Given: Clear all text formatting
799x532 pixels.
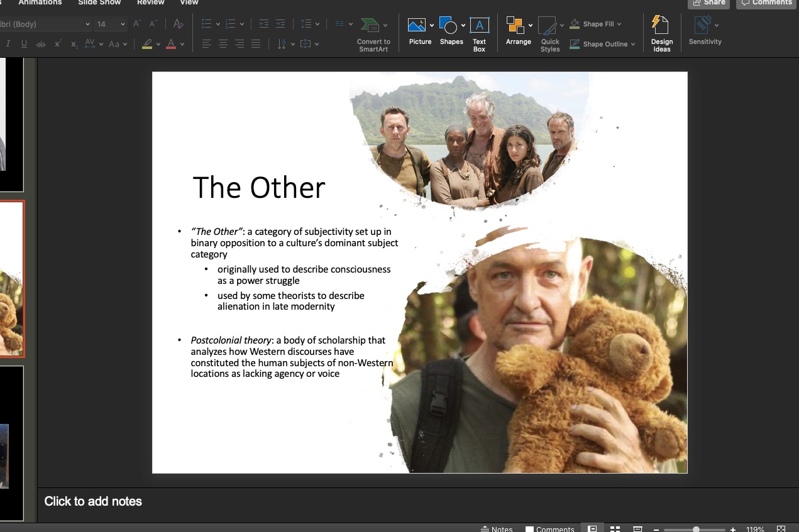Looking at the screenshot, I should [x=178, y=24].
